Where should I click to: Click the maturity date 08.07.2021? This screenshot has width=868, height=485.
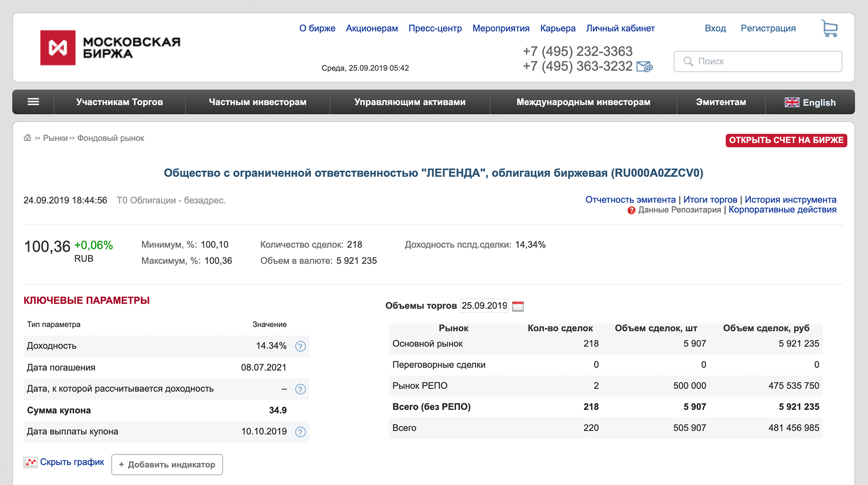264,367
